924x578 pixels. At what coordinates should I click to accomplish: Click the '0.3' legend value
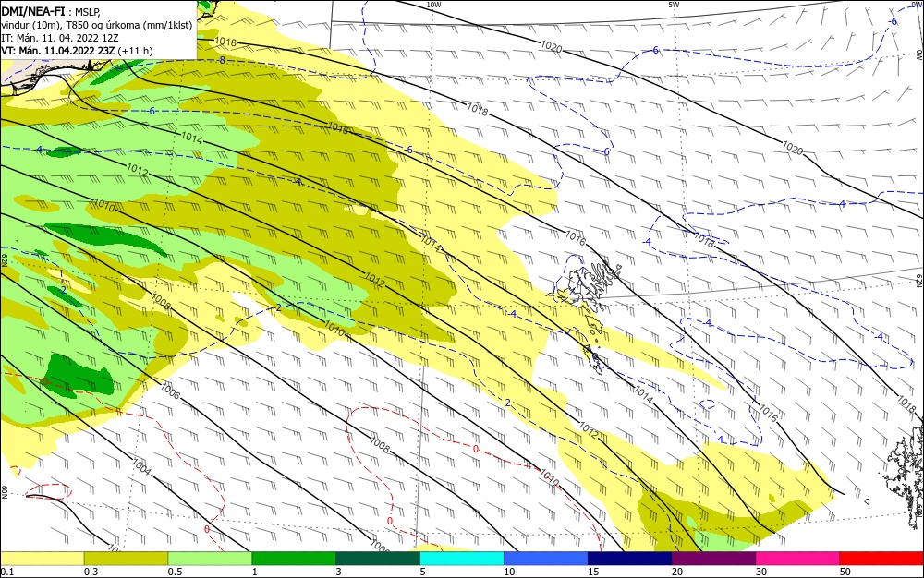pyautogui.click(x=91, y=572)
